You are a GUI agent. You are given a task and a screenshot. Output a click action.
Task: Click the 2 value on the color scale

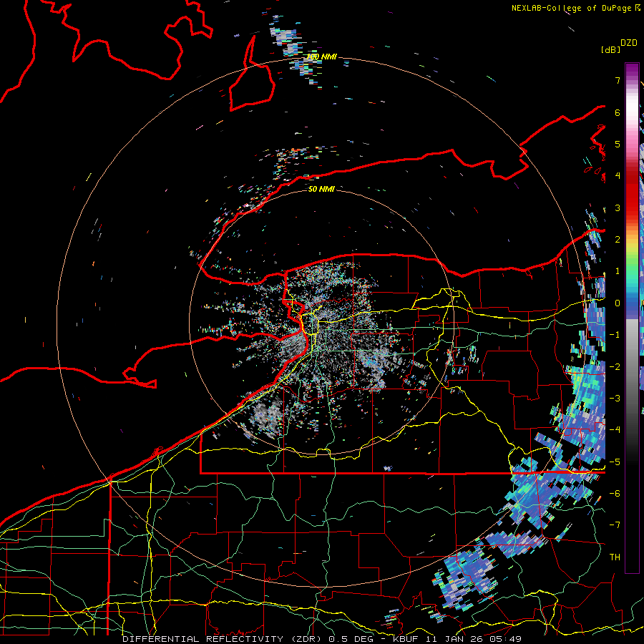point(618,240)
